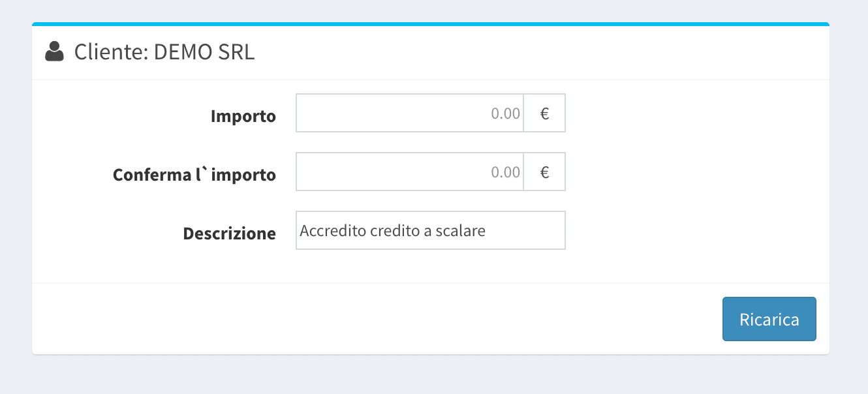Select the "Accredito credito a scalare" text

[x=392, y=230]
